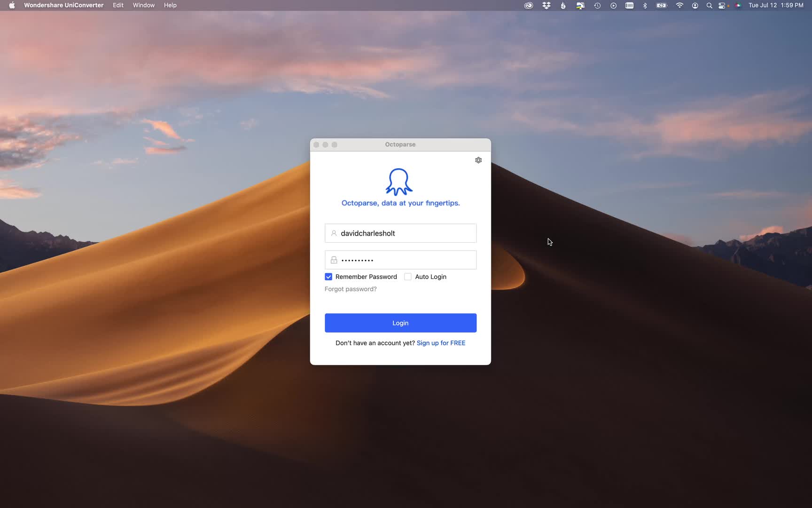Image resolution: width=812 pixels, height=508 pixels.
Task: Open the Wondershare UniConverter app menu
Action: point(64,5)
